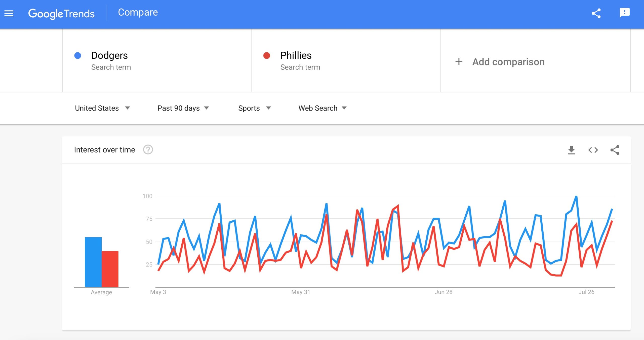
Task: Expand the United States location dropdown
Action: (102, 108)
